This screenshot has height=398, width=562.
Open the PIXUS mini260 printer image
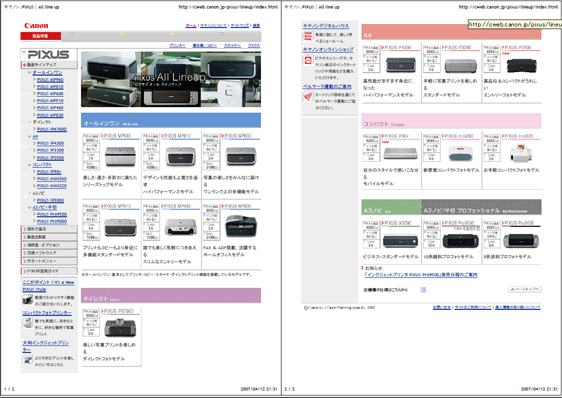pyautogui.click(x=461, y=153)
